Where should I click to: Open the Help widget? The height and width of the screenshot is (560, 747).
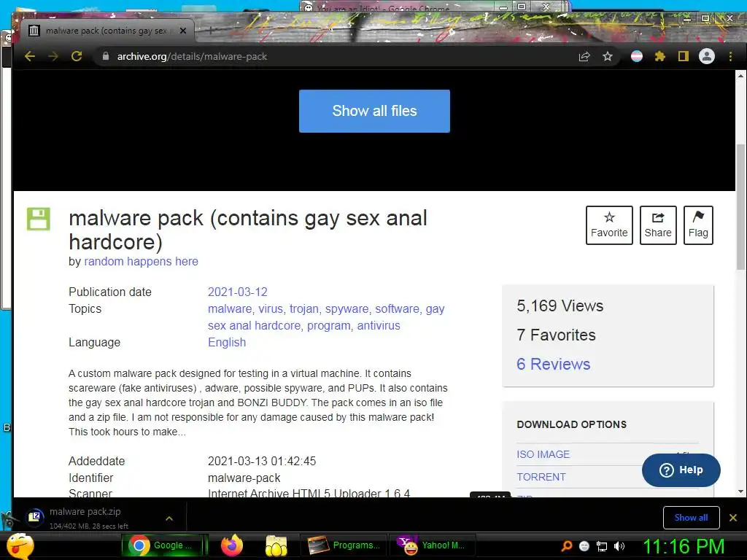[x=681, y=470]
